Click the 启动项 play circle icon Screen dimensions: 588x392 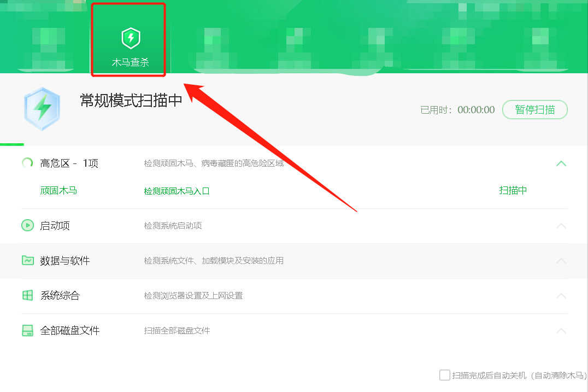27,225
